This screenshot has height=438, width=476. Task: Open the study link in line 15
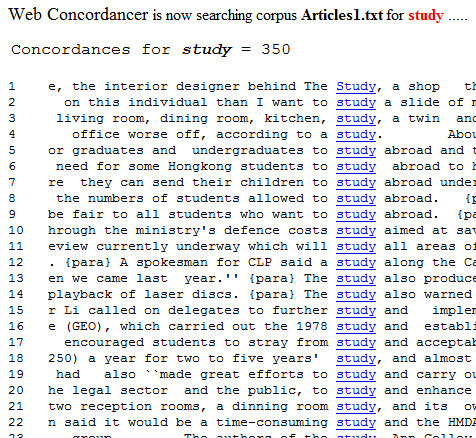tap(356, 311)
